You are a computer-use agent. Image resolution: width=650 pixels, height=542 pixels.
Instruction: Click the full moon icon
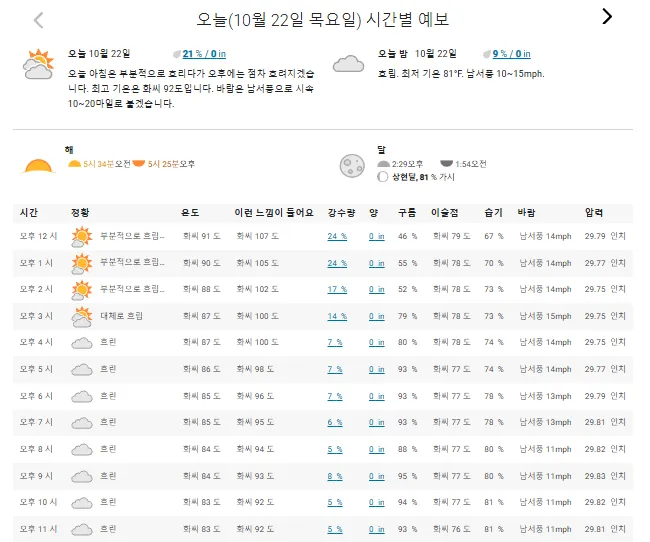pyautogui.click(x=352, y=166)
